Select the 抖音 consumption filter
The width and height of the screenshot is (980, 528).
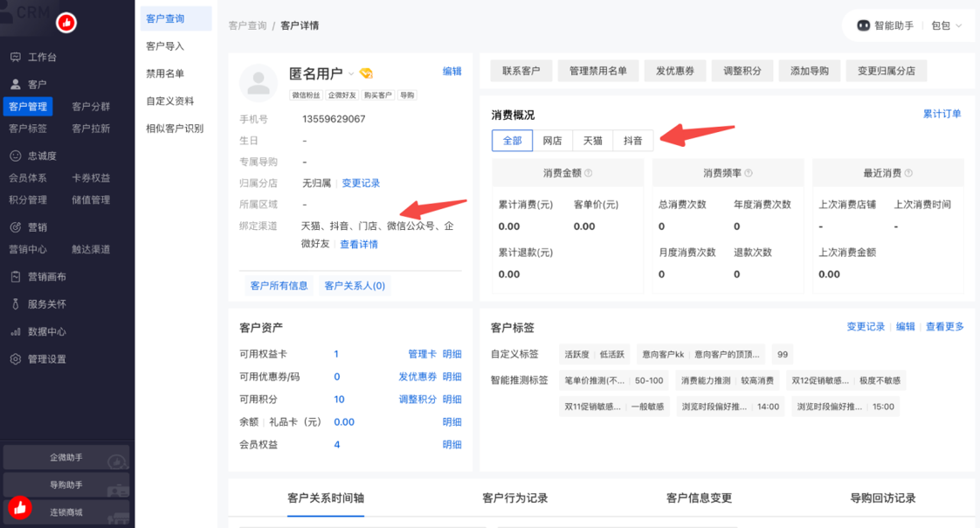(x=632, y=141)
